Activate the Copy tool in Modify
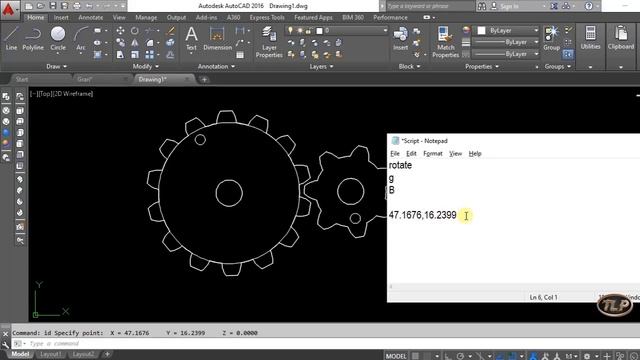The width and height of the screenshot is (640, 360). 120,42
